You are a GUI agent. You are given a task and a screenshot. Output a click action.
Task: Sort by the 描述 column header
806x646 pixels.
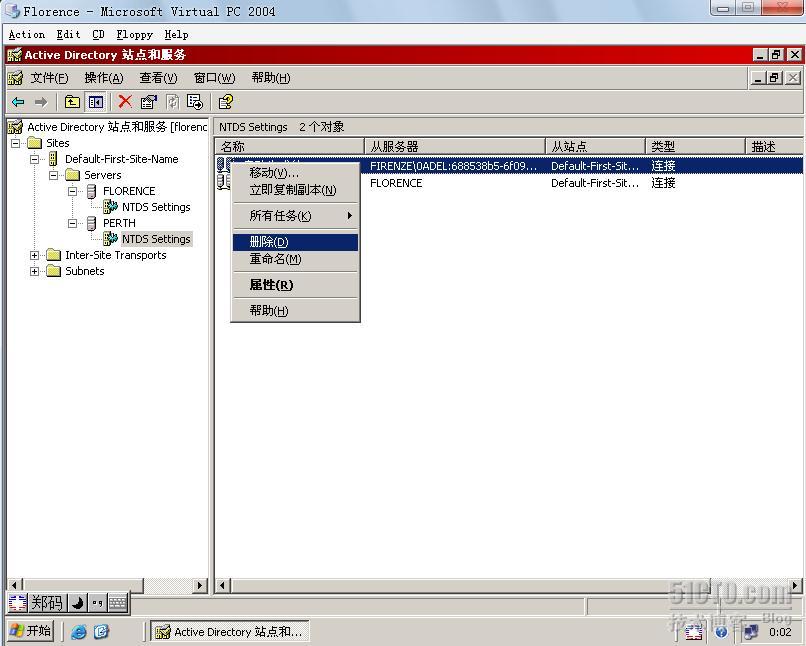(774, 146)
